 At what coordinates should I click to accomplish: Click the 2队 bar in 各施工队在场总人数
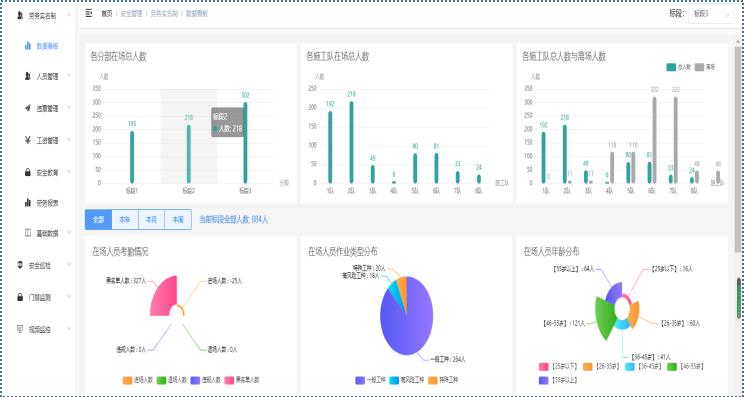351,142
